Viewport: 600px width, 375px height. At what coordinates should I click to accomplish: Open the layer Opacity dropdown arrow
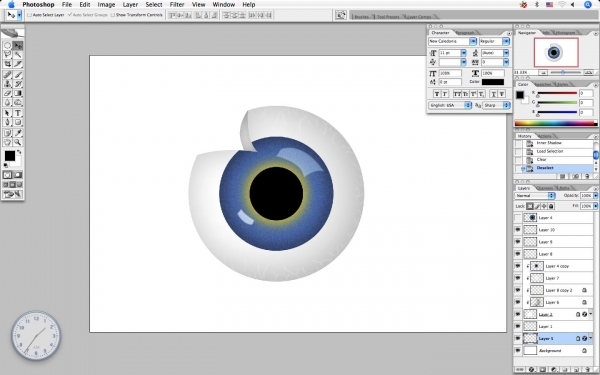(595, 196)
